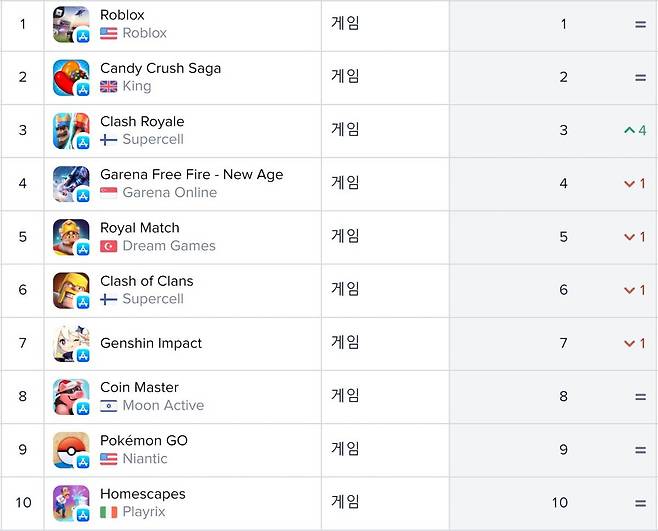Click the Candy Crush Saga app icon
658x531 pixels.
(71, 77)
